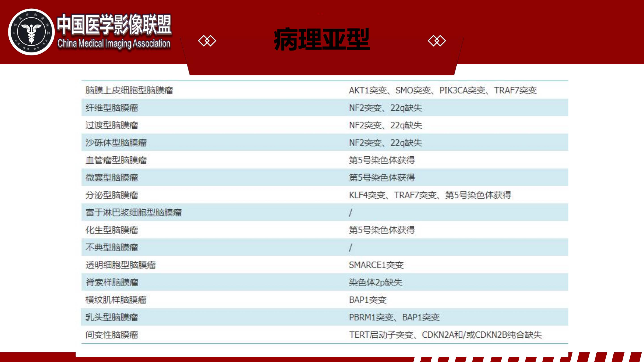Screen dimensions: 644x362
Task: Click the slide title 病理亚型
Action: coord(322,40)
